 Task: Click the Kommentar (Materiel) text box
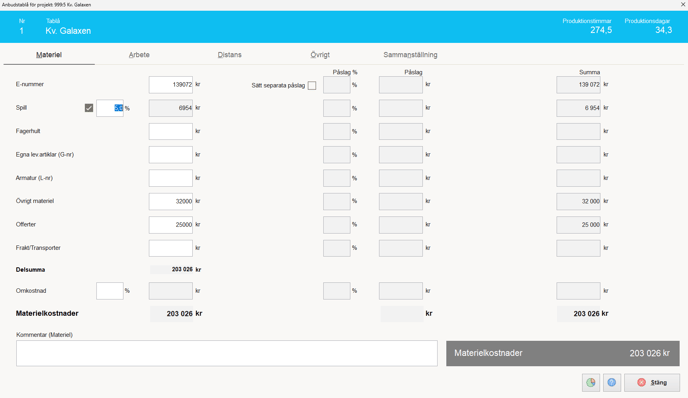[x=227, y=353]
